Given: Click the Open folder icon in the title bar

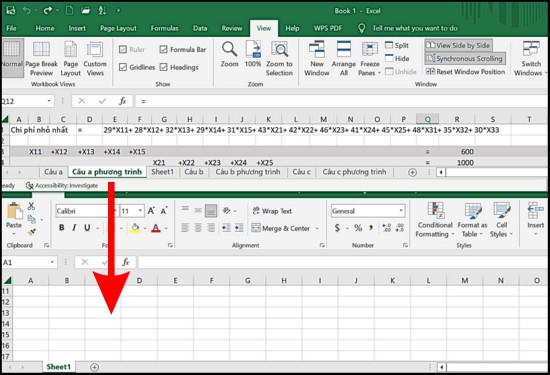Looking at the screenshot, I should tap(86, 11).
